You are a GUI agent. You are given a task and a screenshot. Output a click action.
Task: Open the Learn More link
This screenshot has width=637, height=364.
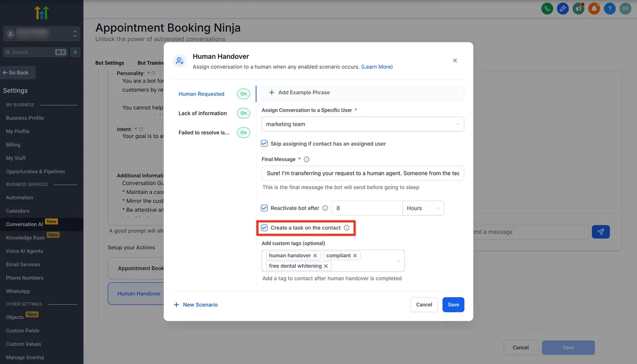pos(377,67)
